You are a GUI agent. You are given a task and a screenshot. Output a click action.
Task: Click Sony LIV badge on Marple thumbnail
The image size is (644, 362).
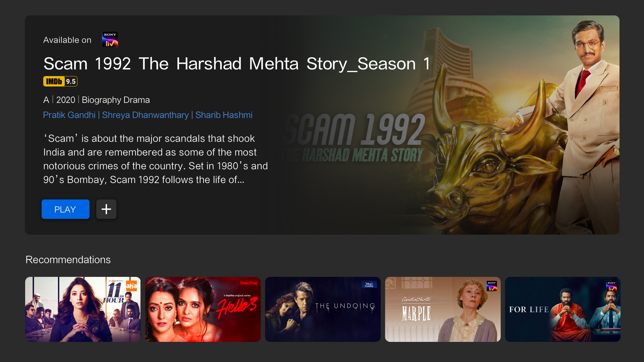coord(492,286)
